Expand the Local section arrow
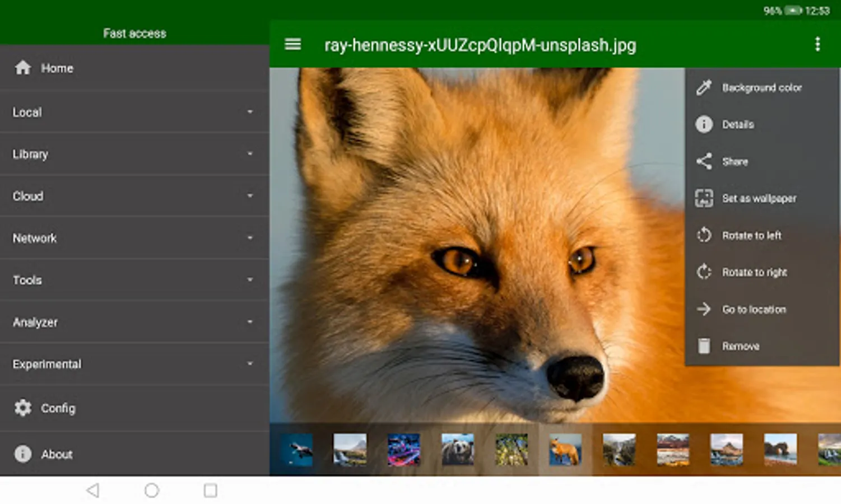Image resolution: width=841 pixels, height=504 pixels. [250, 112]
